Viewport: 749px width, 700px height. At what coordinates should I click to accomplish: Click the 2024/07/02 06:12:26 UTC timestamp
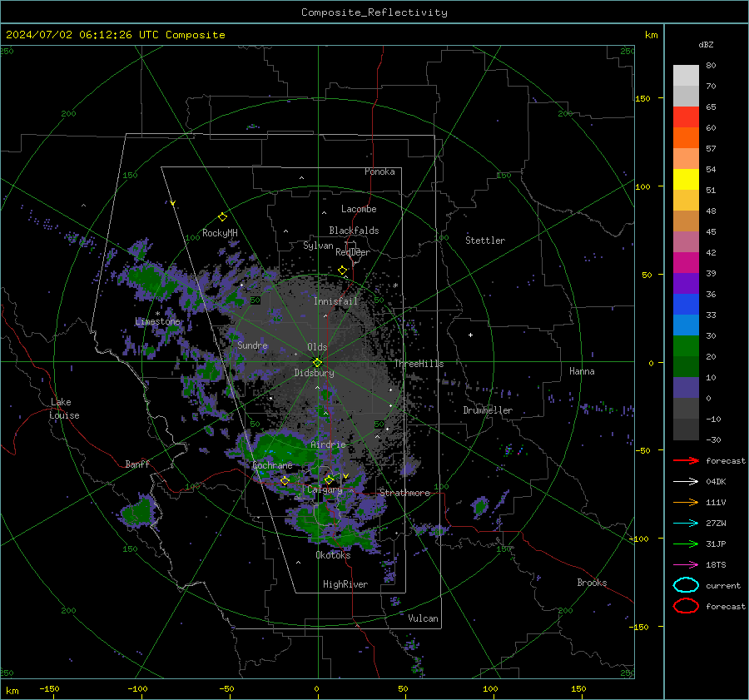tap(115, 35)
